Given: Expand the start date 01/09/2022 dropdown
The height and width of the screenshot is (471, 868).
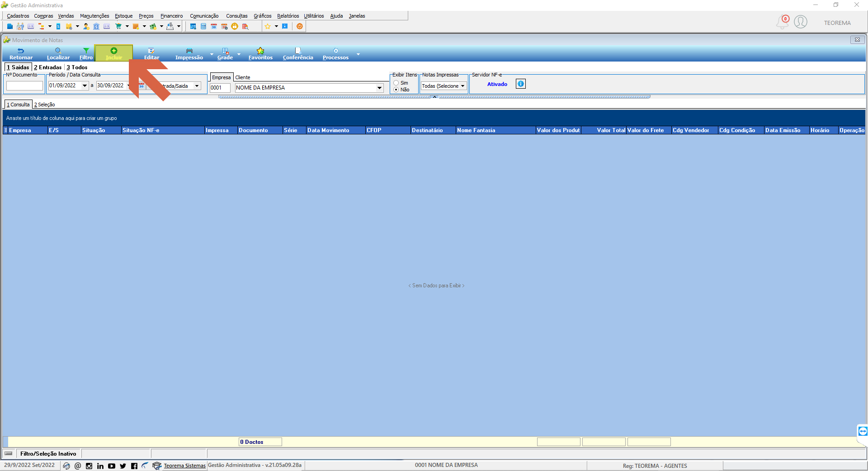Looking at the screenshot, I should click(x=85, y=86).
